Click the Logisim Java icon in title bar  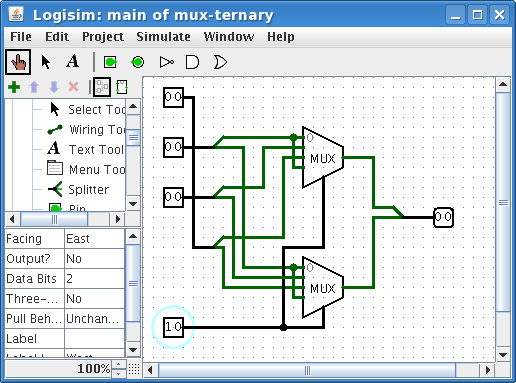click(x=16, y=14)
